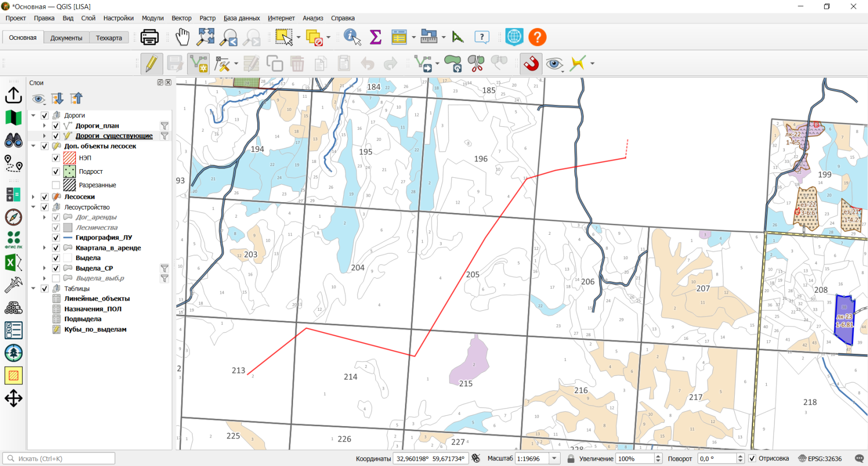Open the binoculars search tool in sidebar
The width and height of the screenshot is (868, 466).
click(13, 141)
